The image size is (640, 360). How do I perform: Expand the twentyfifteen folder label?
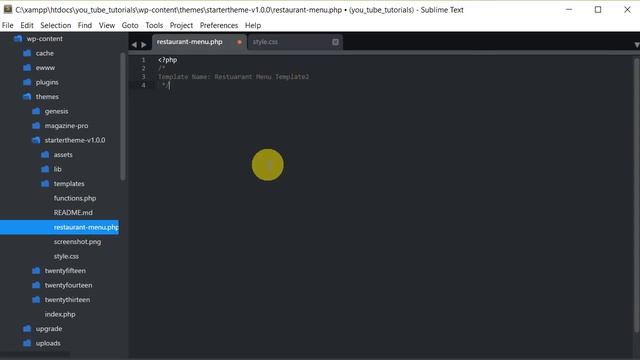click(x=65, y=271)
